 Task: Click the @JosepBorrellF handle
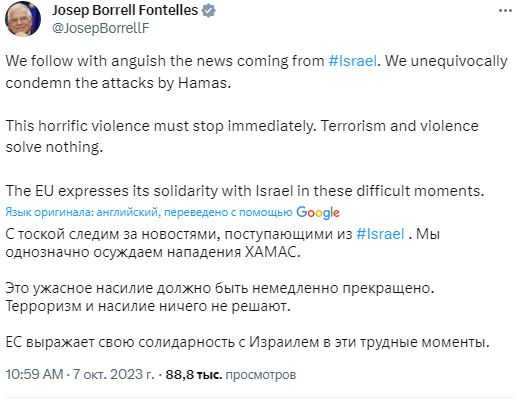[101, 28]
